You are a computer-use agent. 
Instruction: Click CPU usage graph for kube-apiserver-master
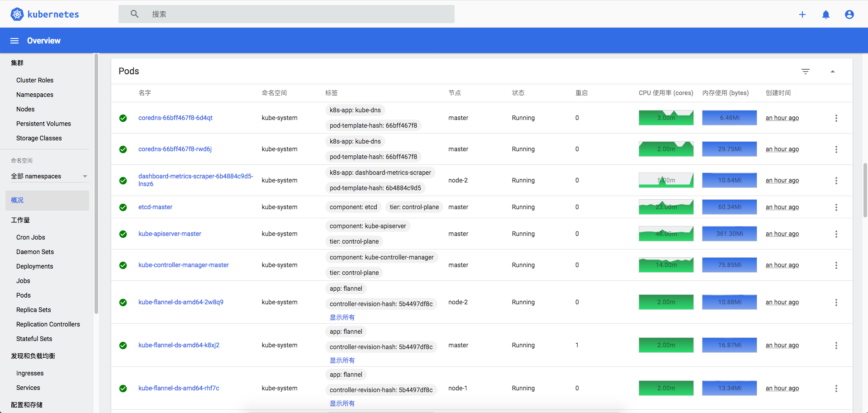tap(666, 234)
